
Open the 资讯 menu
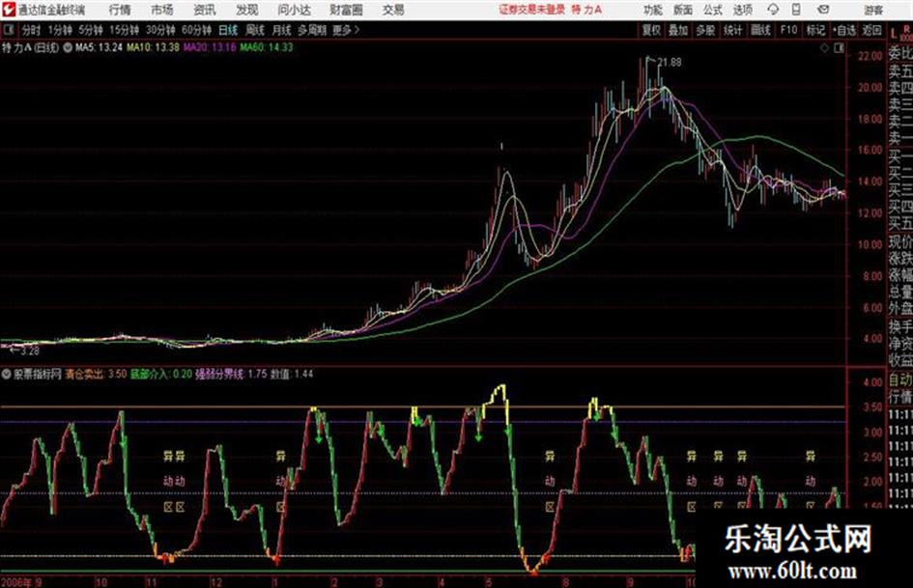[x=205, y=10]
